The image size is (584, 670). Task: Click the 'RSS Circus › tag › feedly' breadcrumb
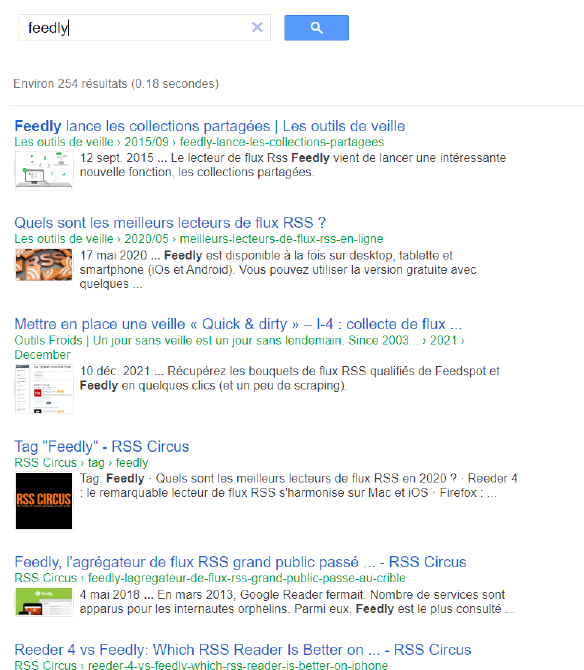pos(81,463)
